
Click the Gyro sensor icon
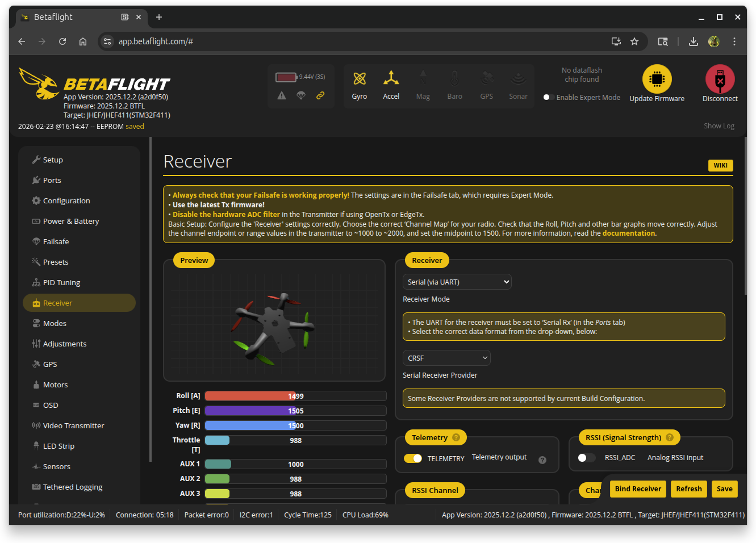(359, 79)
